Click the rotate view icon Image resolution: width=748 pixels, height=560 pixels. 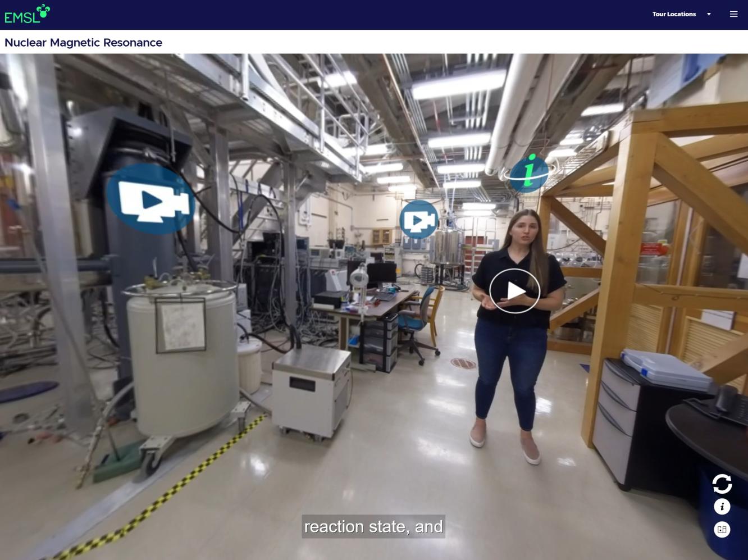tap(722, 484)
